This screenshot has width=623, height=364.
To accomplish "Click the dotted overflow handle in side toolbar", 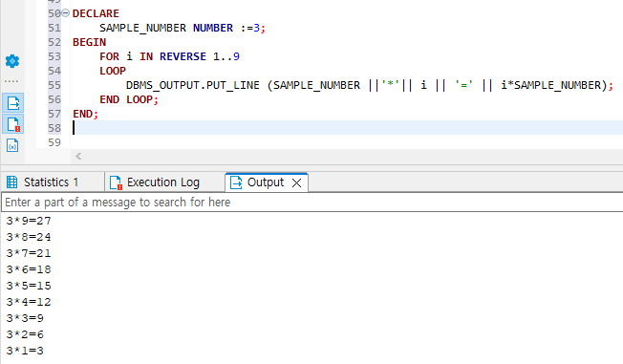I will coord(11,81).
